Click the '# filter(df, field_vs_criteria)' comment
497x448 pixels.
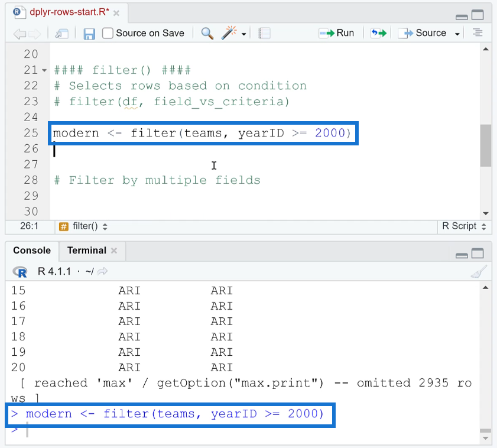171,102
